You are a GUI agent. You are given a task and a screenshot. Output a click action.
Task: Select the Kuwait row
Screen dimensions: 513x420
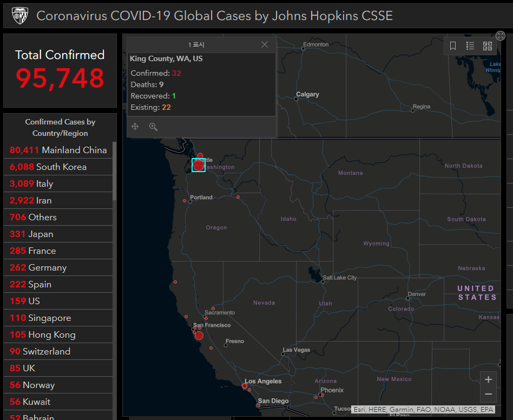[x=58, y=402]
